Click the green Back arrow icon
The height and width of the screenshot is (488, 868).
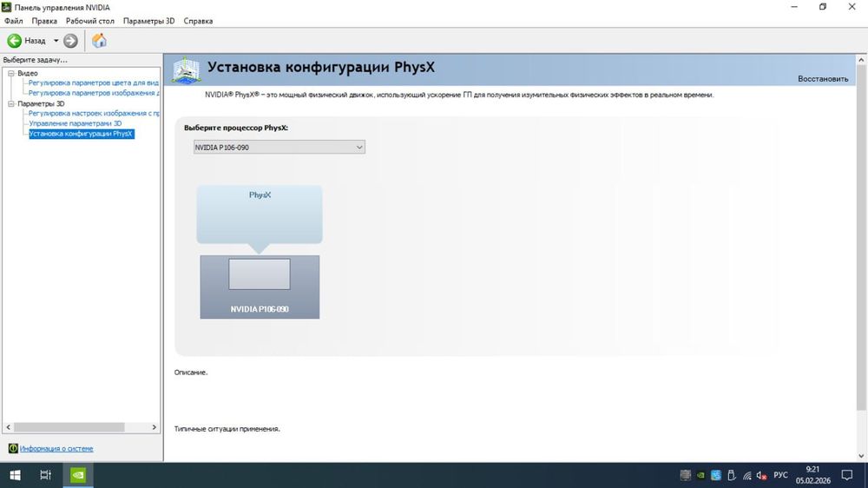[x=15, y=41]
